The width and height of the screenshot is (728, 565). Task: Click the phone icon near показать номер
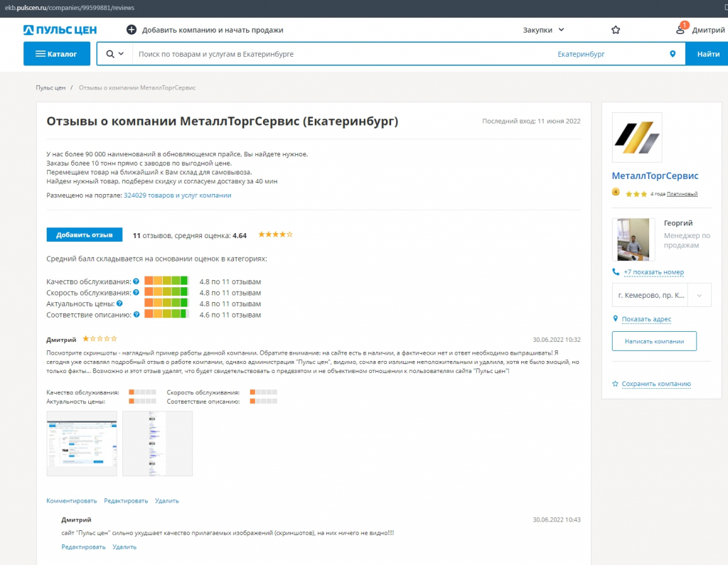616,271
